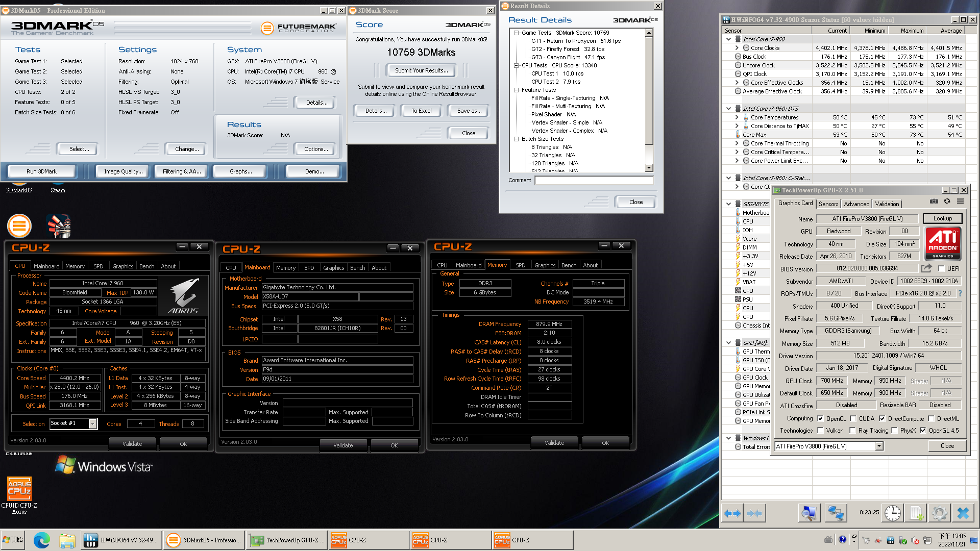Click the Image Quality button
980x551 pixels.
click(x=124, y=171)
